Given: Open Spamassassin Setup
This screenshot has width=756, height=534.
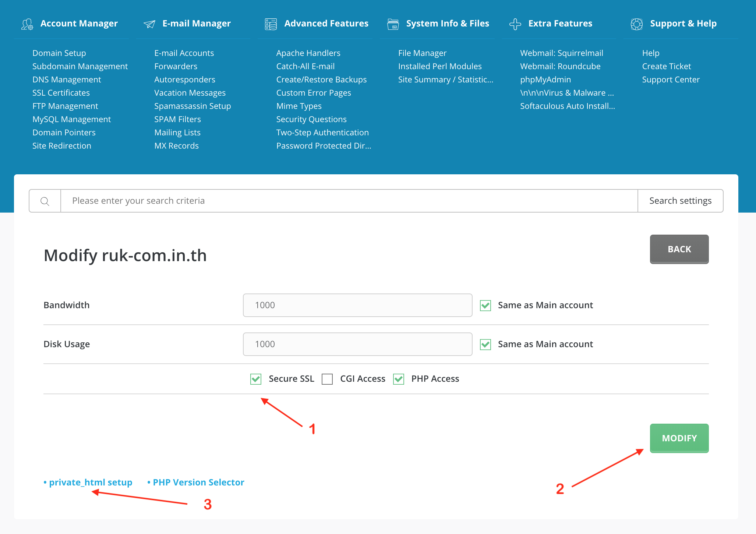Looking at the screenshot, I should [x=192, y=106].
